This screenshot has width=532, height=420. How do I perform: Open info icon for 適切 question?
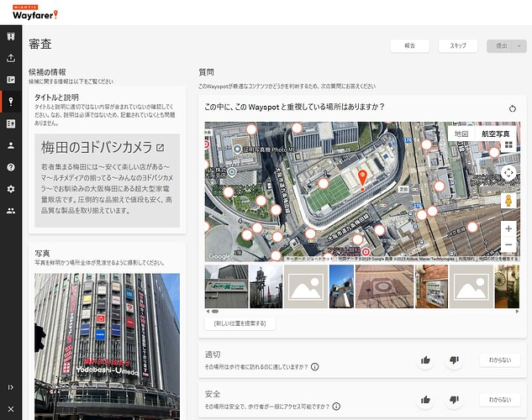tap(315, 367)
